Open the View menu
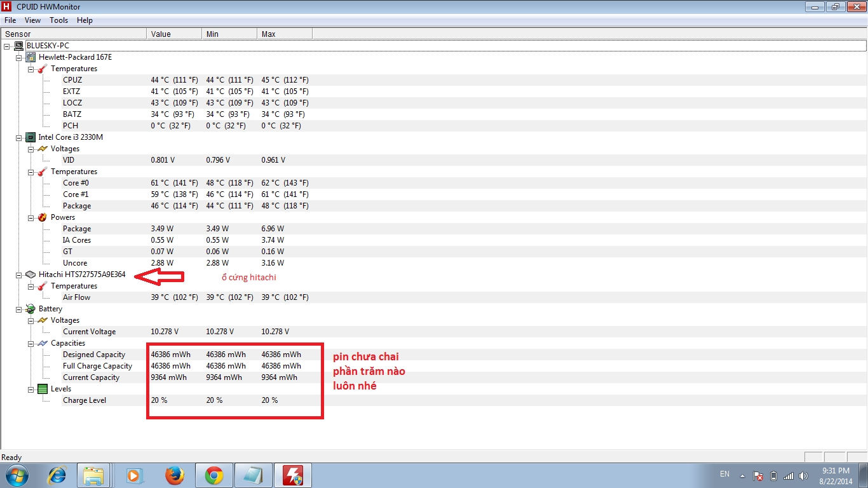The height and width of the screenshot is (488, 868). click(x=32, y=20)
